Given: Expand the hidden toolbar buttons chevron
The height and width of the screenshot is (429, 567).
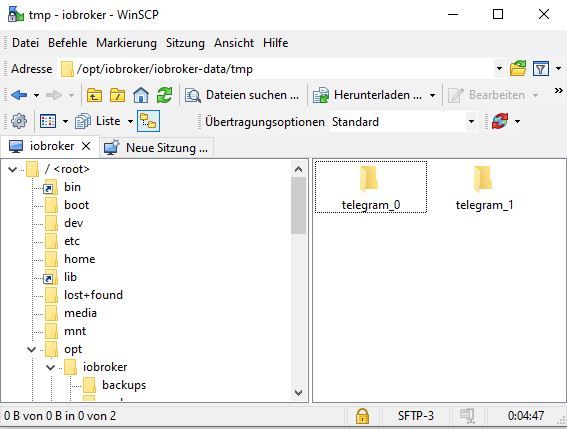Looking at the screenshot, I should 559,91.
